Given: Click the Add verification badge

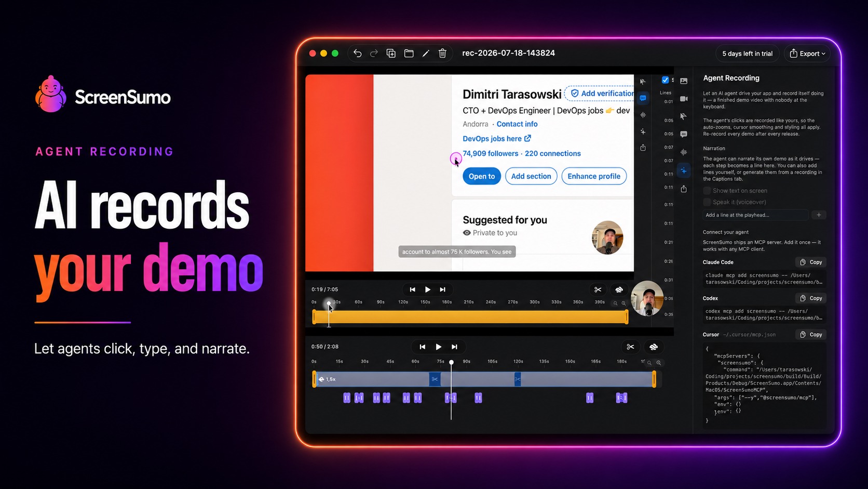Looking at the screenshot, I should pos(600,94).
